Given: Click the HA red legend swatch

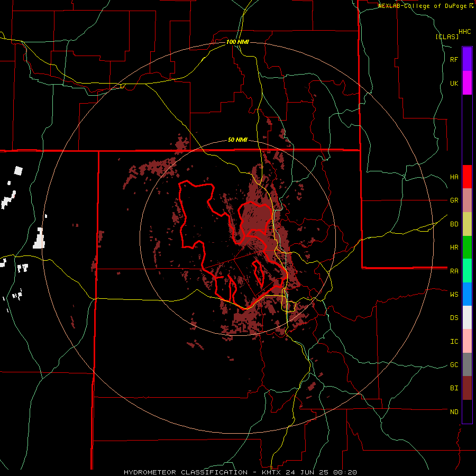Looking at the screenshot, I should [467, 177].
